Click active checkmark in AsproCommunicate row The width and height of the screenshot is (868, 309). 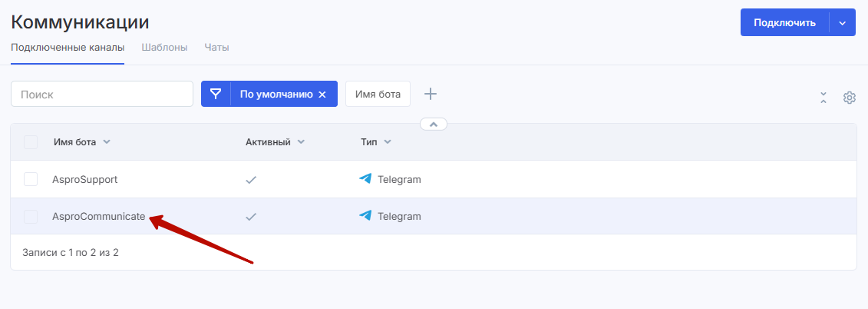coord(250,217)
